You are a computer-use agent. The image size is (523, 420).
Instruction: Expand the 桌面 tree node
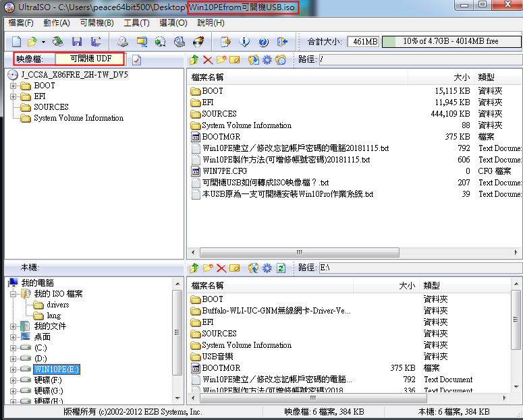pyautogui.click(x=13, y=337)
